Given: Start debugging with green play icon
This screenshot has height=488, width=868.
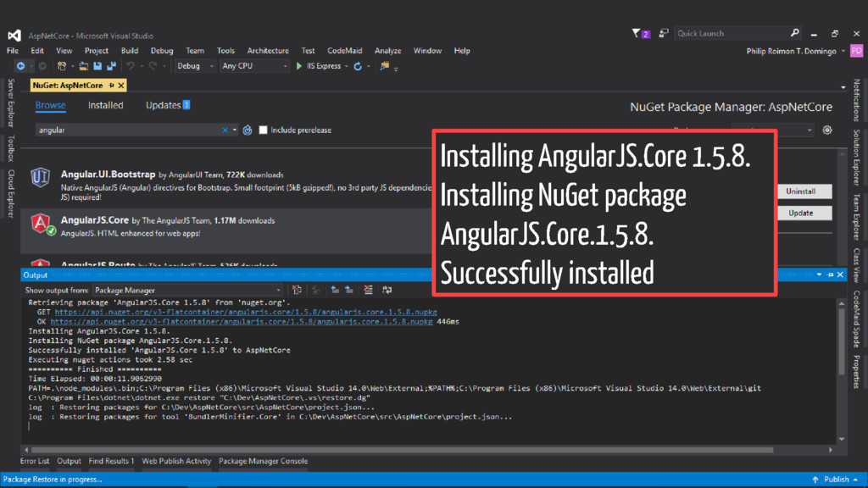Looking at the screenshot, I should 299,66.
